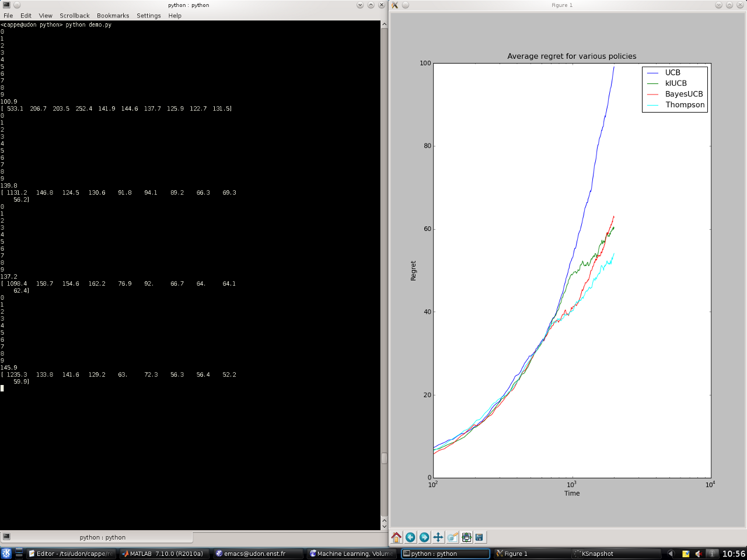747x560 pixels.
Task: Expand hidden system tray icons arrow
Action: (671, 554)
